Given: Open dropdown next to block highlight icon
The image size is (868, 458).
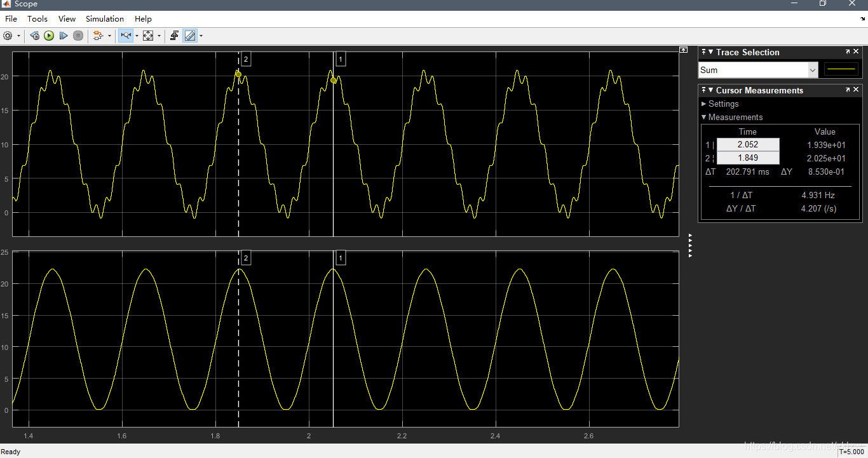Looking at the screenshot, I should tap(109, 36).
